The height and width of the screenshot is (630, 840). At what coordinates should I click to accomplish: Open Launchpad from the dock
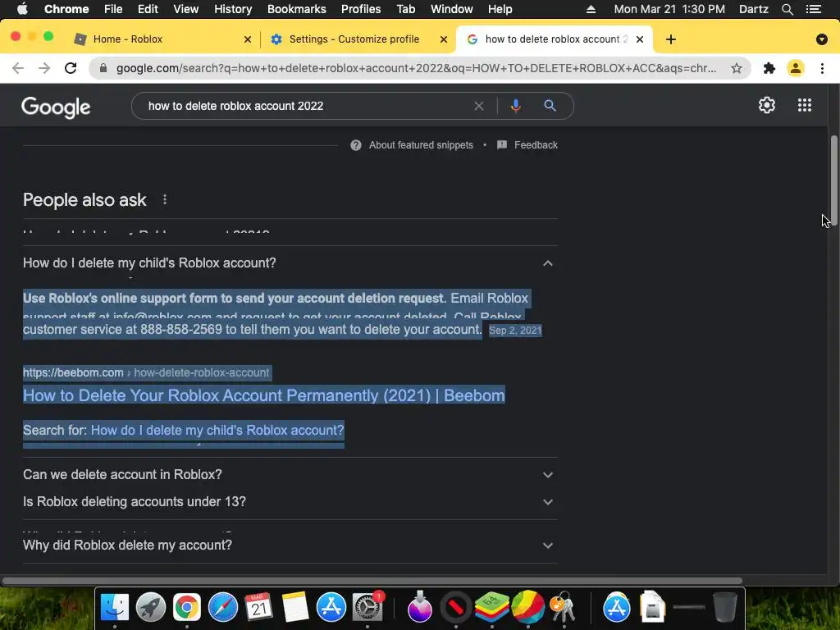pyautogui.click(x=151, y=607)
